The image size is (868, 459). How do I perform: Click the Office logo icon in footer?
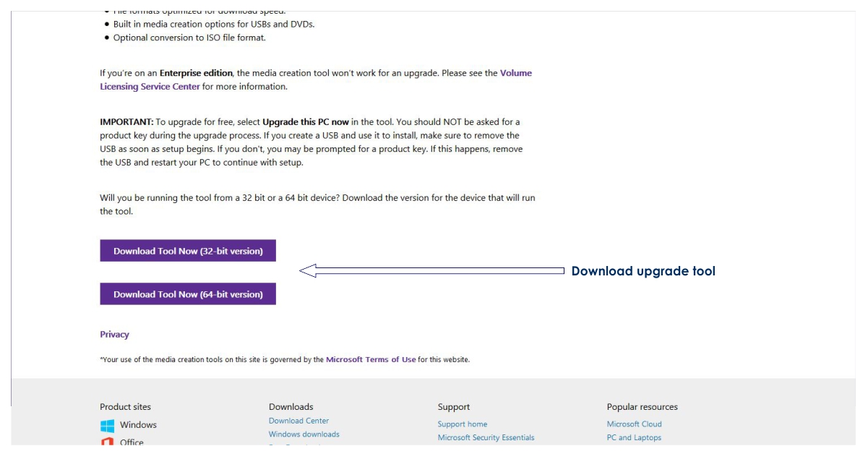[x=108, y=442]
